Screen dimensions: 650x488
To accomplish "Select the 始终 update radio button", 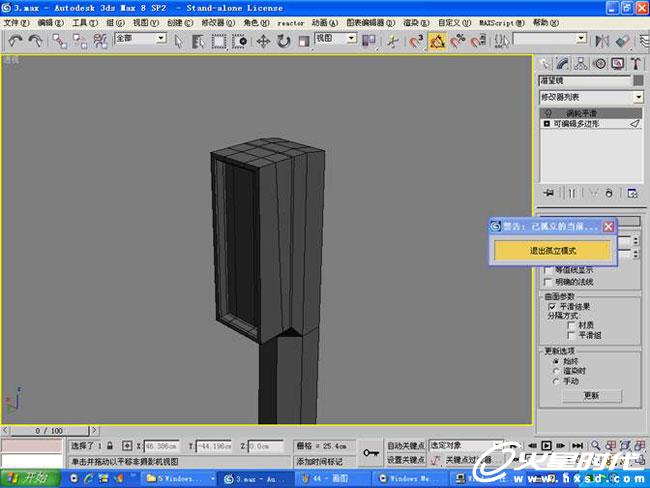I will click(x=556, y=361).
